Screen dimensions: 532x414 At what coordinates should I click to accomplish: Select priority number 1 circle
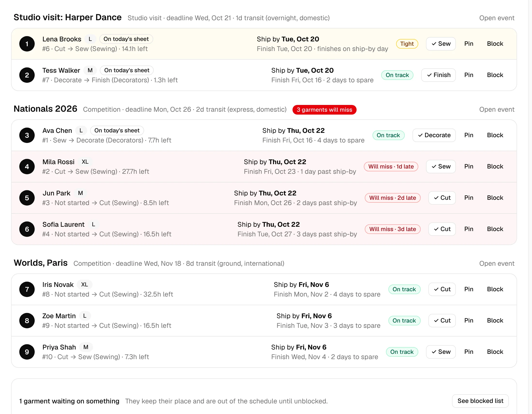pyautogui.click(x=27, y=44)
